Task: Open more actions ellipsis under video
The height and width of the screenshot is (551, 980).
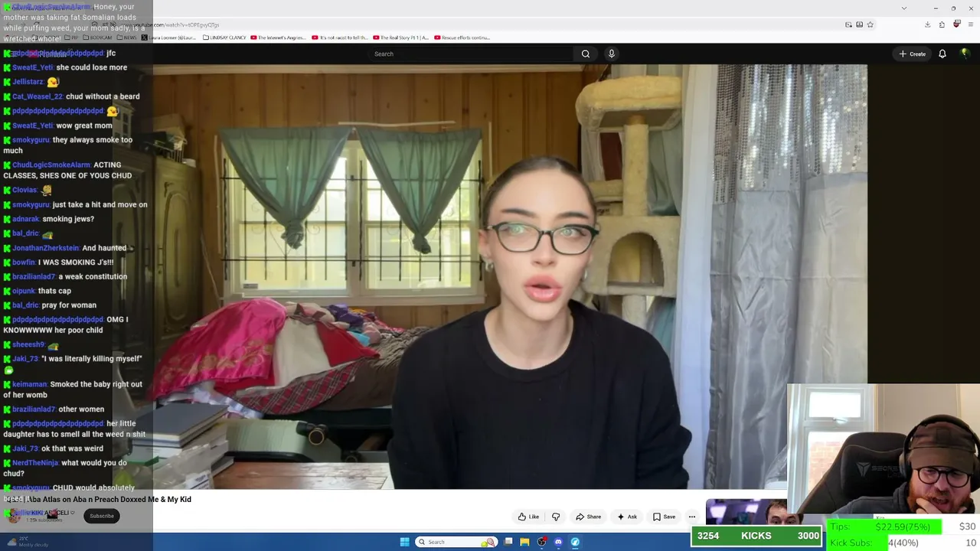Action: pos(692,517)
